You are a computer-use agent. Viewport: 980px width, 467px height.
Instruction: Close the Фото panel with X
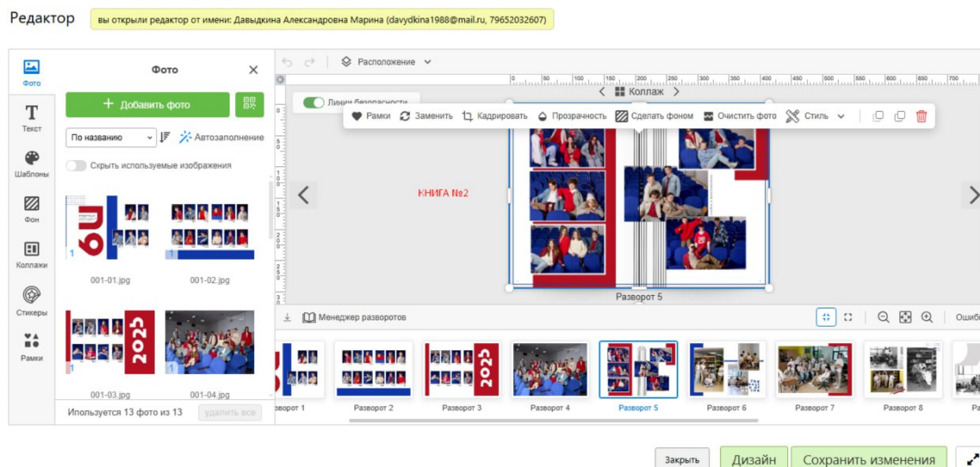coord(253,70)
